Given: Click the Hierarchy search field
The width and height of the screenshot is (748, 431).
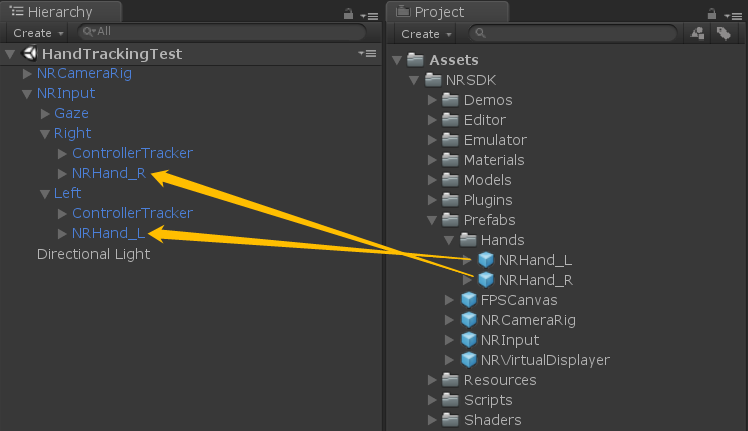Looking at the screenshot, I should [x=220, y=32].
